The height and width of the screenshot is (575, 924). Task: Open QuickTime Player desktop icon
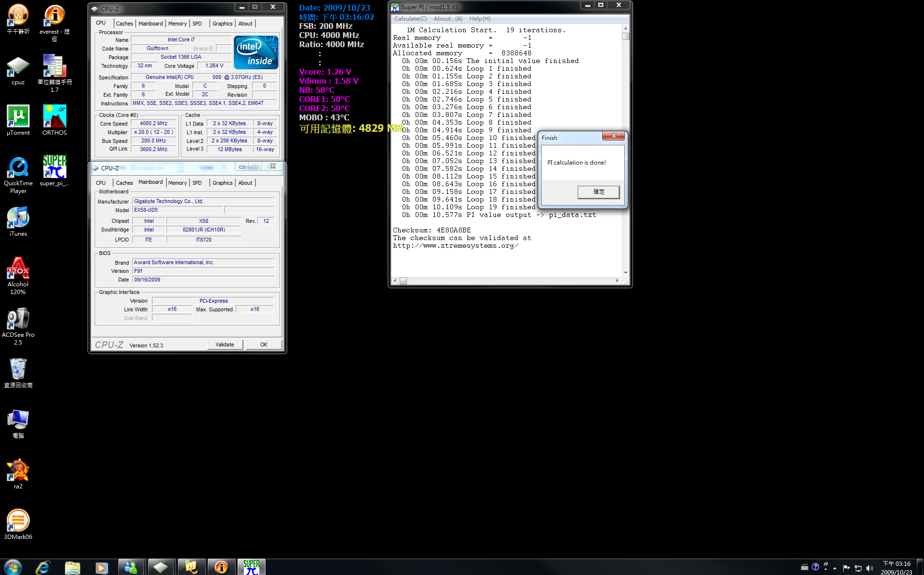[x=18, y=176]
